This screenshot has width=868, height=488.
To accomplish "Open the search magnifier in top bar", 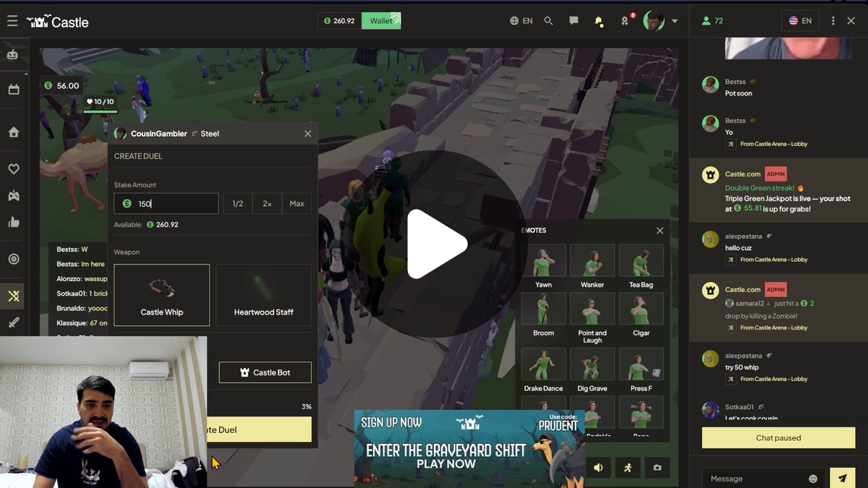I will 548,21.
